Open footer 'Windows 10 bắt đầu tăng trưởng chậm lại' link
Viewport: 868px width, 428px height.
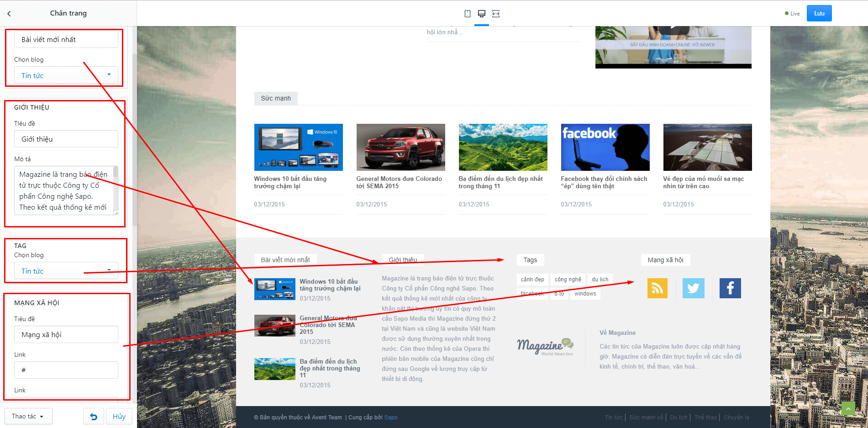click(x=330, y=285)
